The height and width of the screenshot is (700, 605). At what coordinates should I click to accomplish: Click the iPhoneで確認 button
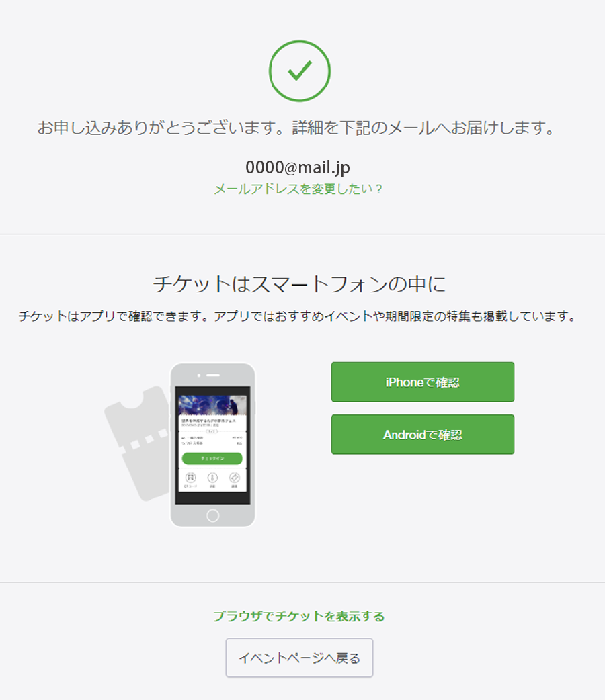(x=423, y=382)
